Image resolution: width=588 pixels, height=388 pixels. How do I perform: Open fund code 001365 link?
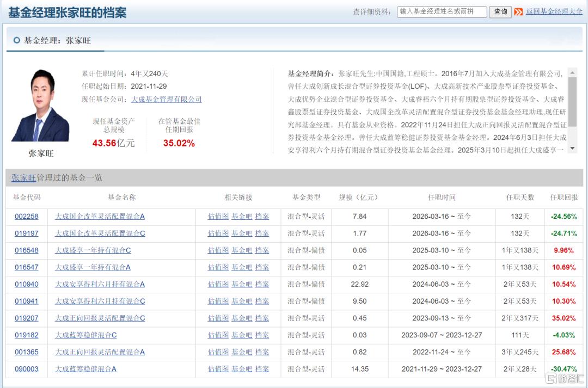27,352
